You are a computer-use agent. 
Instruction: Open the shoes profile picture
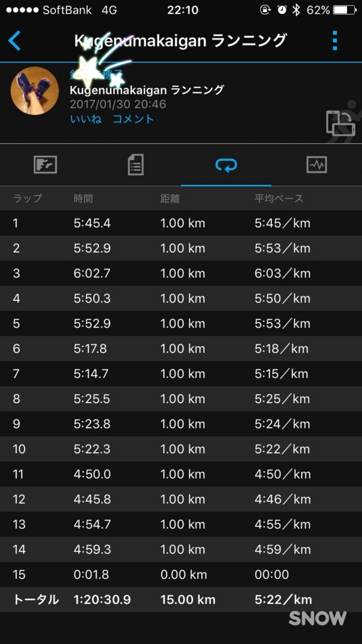(35, 91)
